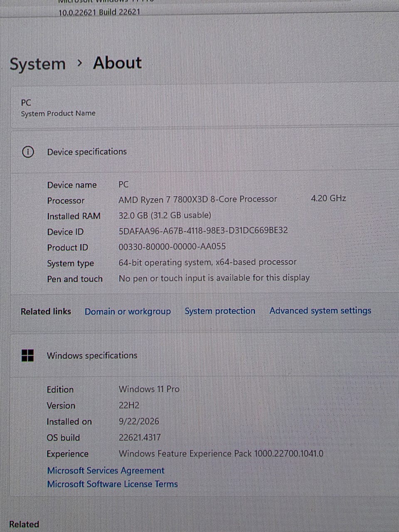Screen dimensions: 399x532
Task: Click the Product ID value '00330-80000-00000-AA055'
Action: [172, 246]
